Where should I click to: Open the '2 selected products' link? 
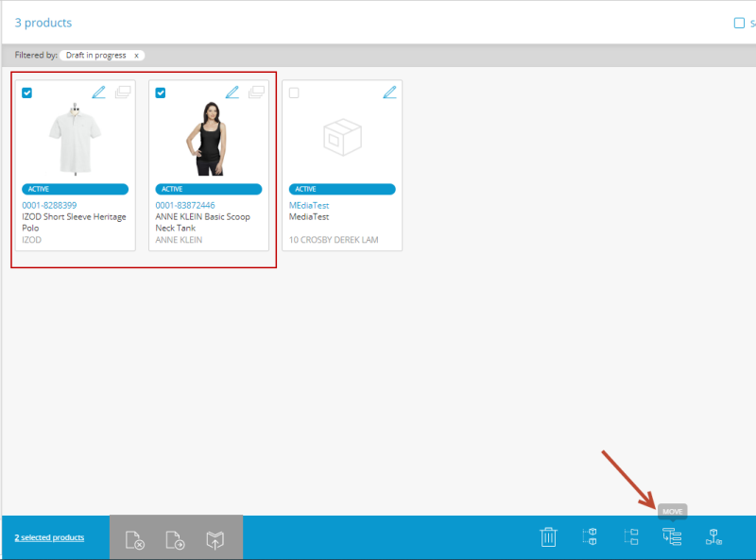49,537
